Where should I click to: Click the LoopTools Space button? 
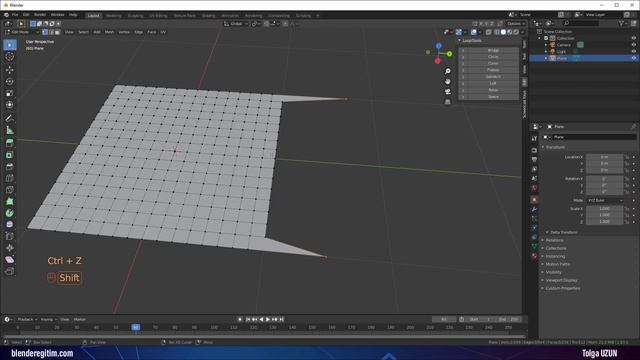493,97
